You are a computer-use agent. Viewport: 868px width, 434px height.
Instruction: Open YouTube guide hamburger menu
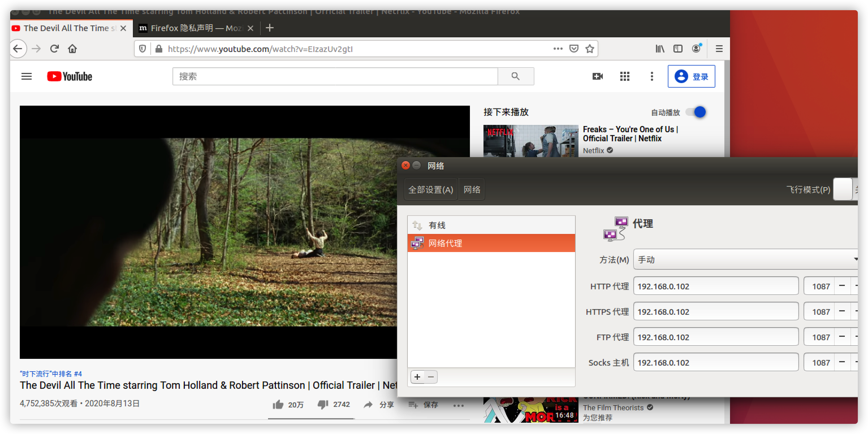coord(27,76)
